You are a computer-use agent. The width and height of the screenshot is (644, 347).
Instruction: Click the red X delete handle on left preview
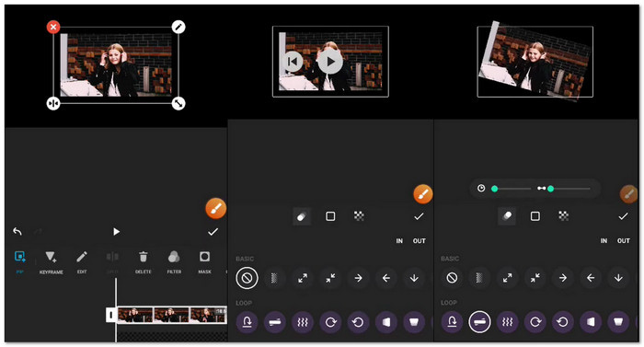[x=53, y=27]
